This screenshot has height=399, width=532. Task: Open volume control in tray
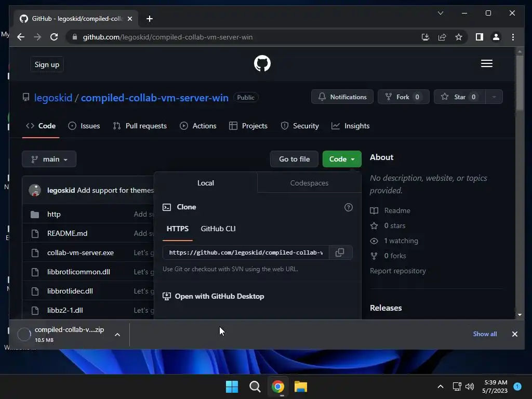coord(470,387)
